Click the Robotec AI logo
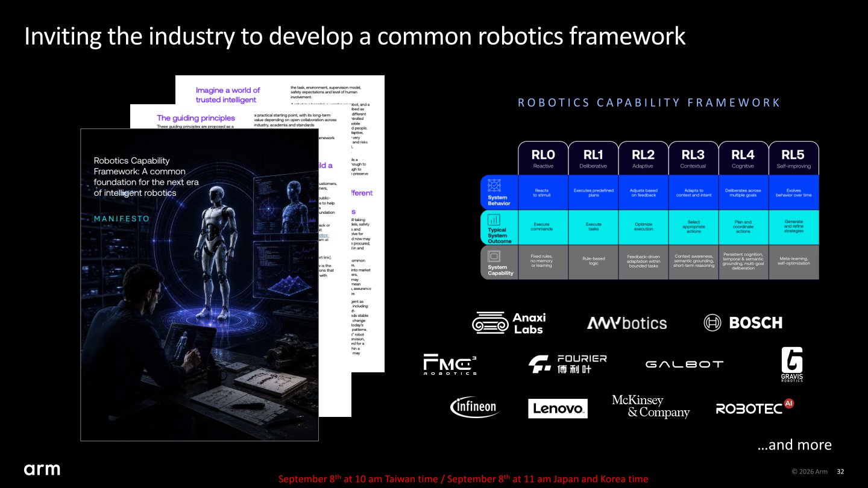Viewport: 868px width, 488px height. tap(755, 407)
